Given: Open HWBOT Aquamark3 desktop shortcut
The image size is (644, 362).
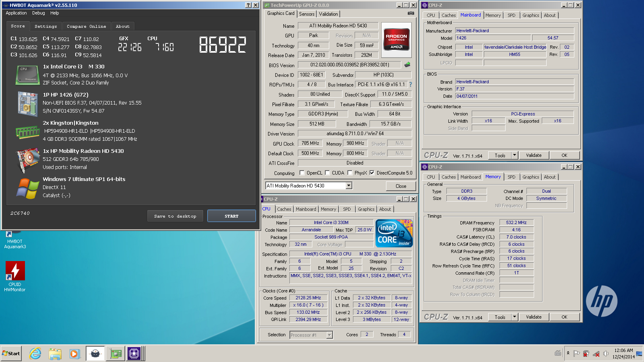Looking at the screenshot, I should click(x=15, y=240).
